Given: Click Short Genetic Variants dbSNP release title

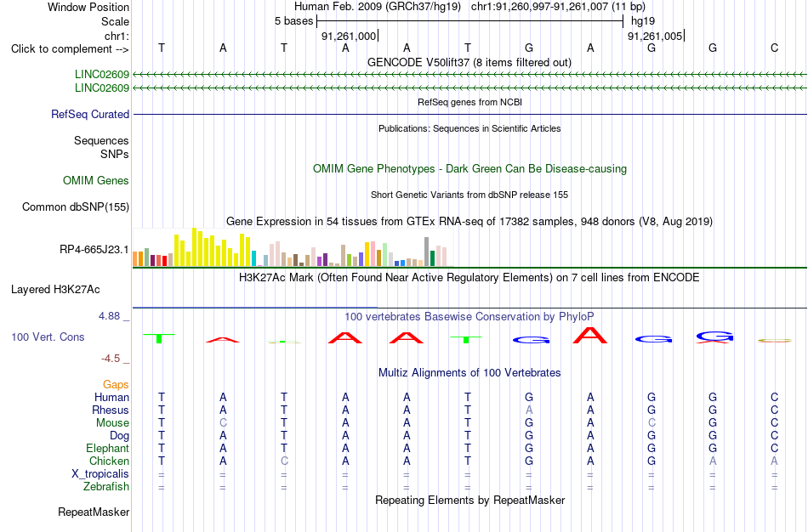Looking at the screenshot, I should pyautogui.click(x=469, y=195).
